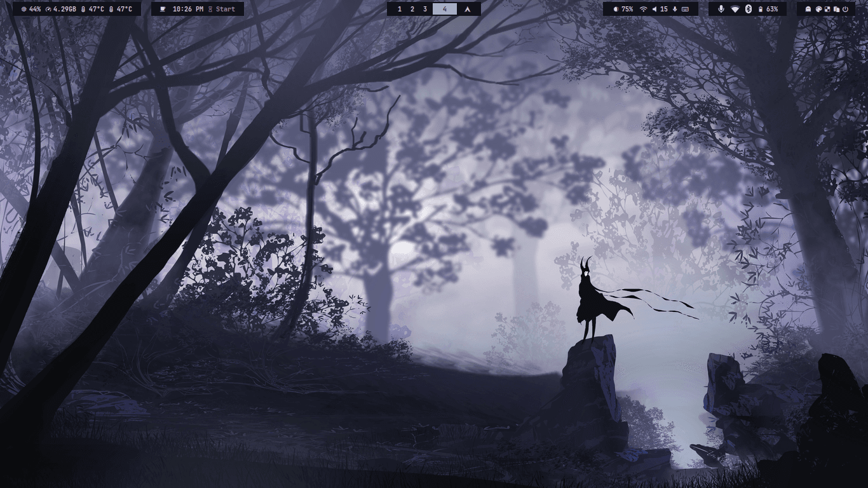Open the 10:26 PM clock
Image resolution: width=868 pixels, height=488 pixels.
[188, 9]
